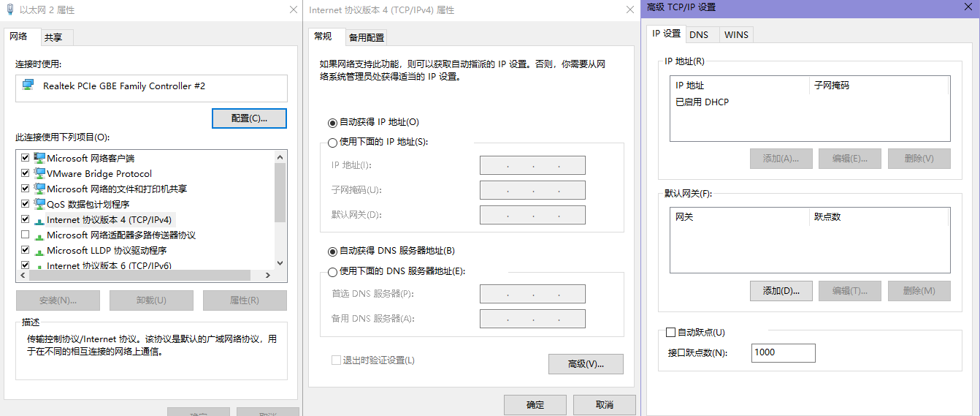Toggle QoS 数据包计划程序 checkbox
The height and width of the screenshot is (416, 980).
point(26,204)
